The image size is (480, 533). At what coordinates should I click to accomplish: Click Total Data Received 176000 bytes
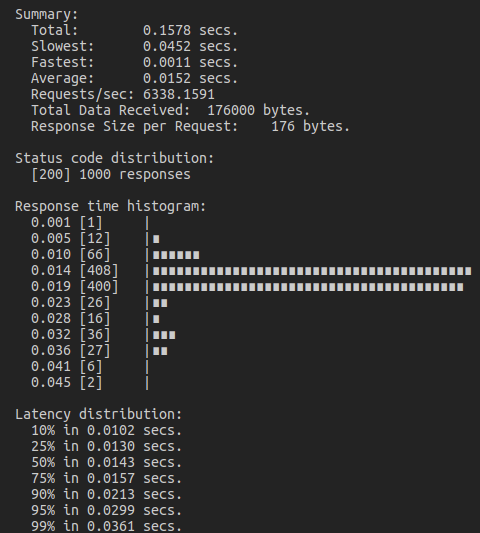170,110
